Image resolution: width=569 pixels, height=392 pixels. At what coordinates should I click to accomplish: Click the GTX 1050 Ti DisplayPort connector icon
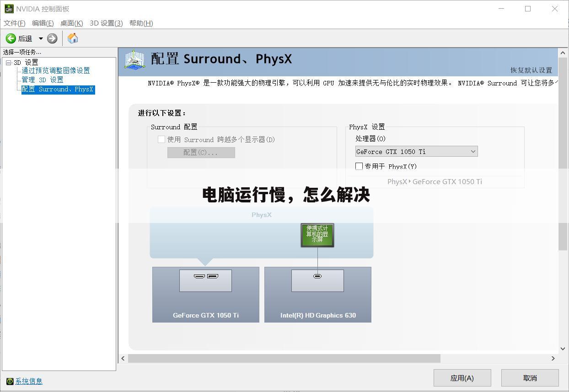point(213,276)
